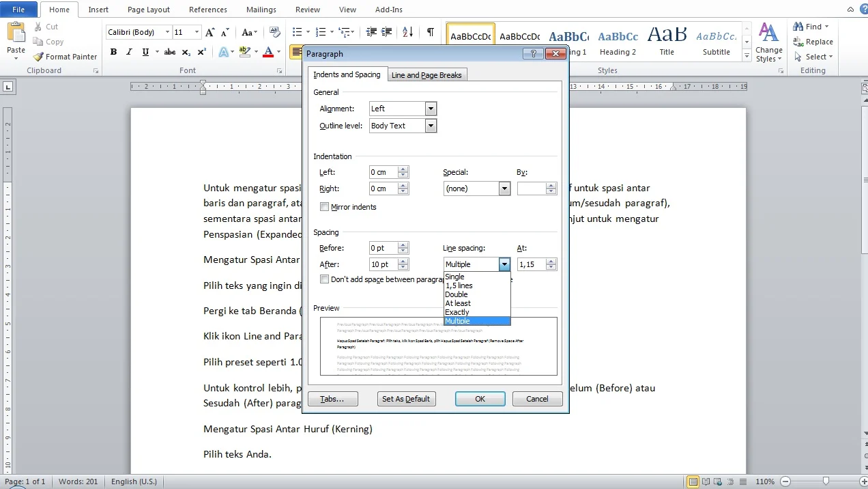Screen dimensions: 868x489
Task: Click the Paste clipboard icon
Action: [x=16, y=33]
